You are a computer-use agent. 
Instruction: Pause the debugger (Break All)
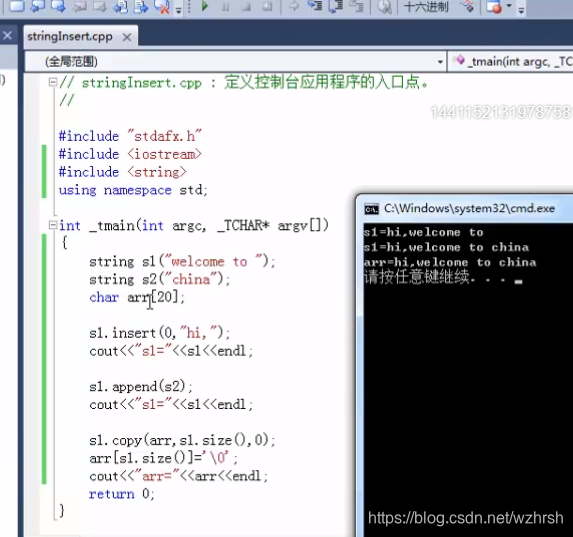pyautogui.click(x=225, y=7)
